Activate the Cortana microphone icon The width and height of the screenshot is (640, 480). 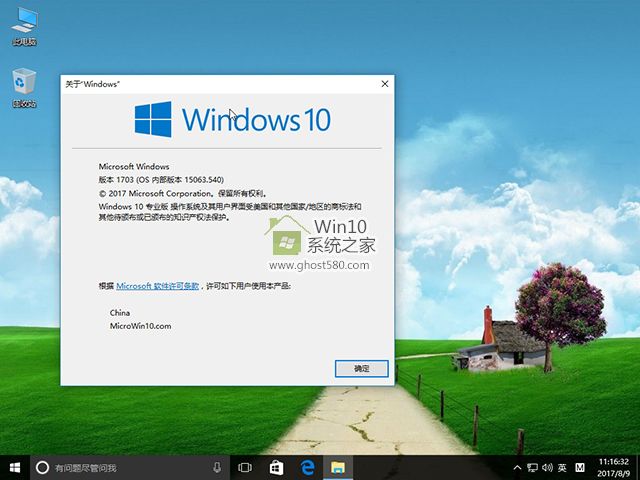click(218, 467)
